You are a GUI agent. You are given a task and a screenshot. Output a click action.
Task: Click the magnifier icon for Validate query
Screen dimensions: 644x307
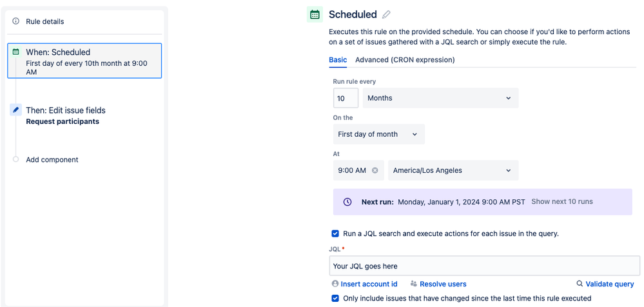tap(580, 284)
